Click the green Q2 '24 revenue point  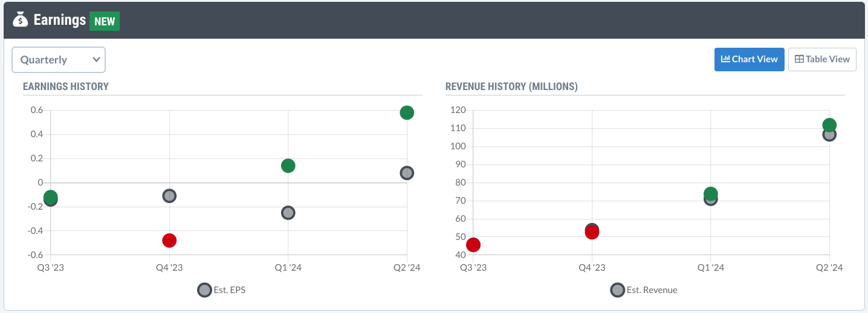pyautogui.click(x=829, y=124)
